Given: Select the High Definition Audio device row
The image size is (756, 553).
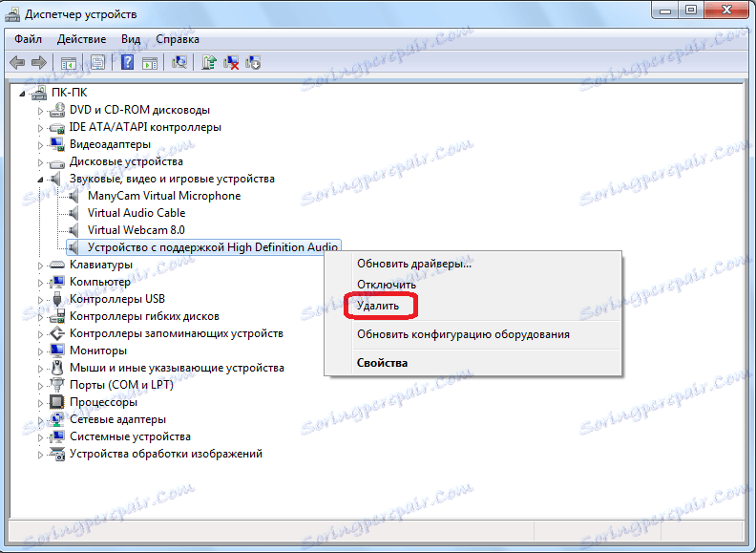Looking at the screenshot, I should click(x=203, y=247).
